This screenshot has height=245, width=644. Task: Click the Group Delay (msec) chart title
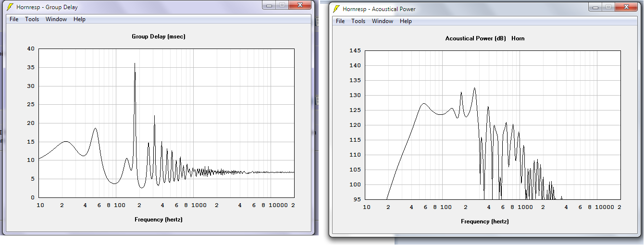159,37
